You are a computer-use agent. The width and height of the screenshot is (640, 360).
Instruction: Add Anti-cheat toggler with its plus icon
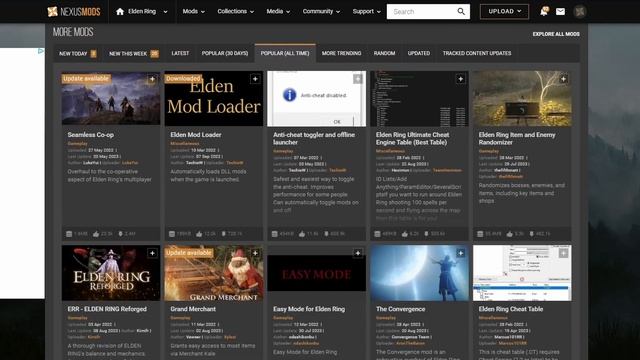(x=358, y=79)
